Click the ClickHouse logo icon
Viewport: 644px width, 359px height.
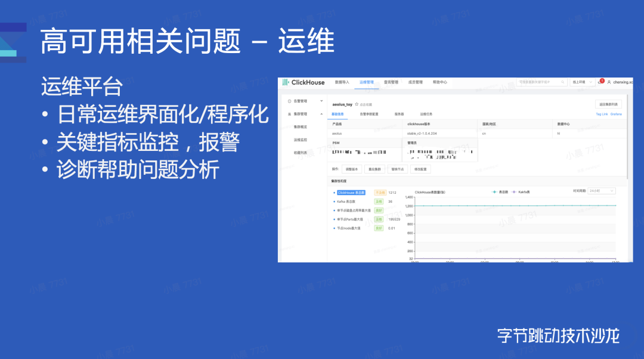286,82
